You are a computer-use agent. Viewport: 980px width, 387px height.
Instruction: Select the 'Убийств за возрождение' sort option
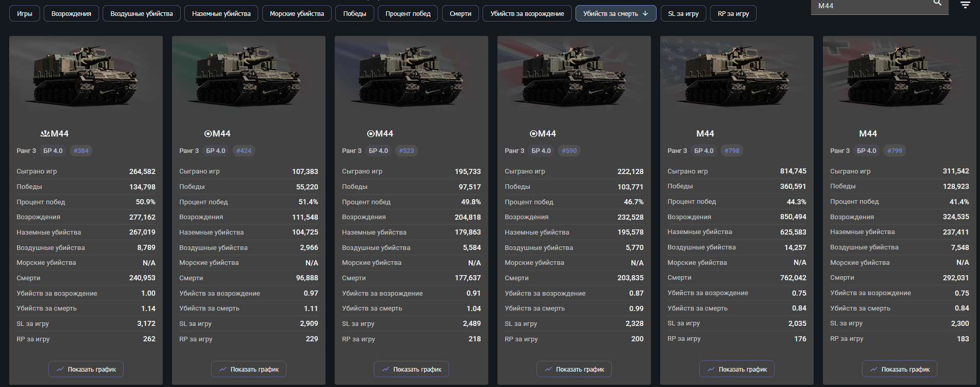click(x=527, y=14)
